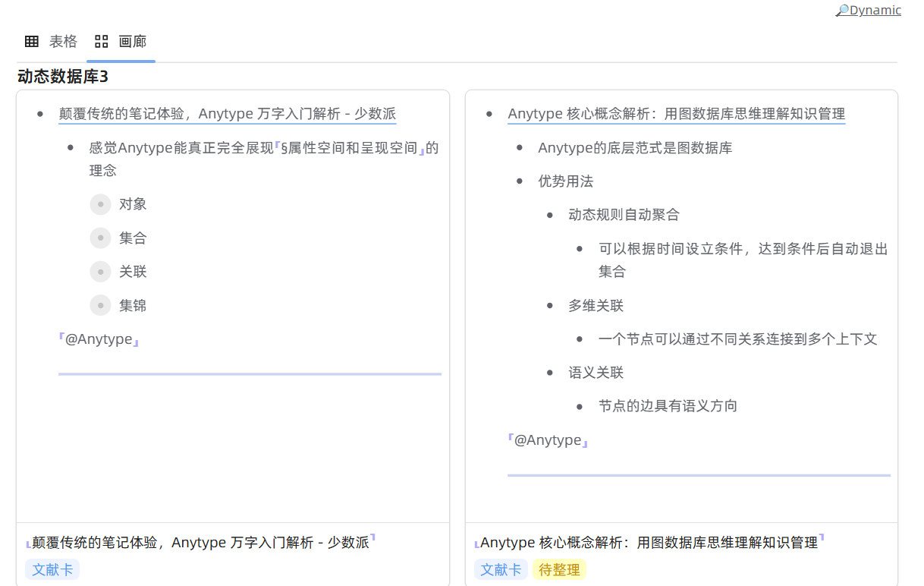Viewport: 924px width, 586px height.
Task: Click the bullet dot beside 动态规则自动聚合
Action: point(550,216)
